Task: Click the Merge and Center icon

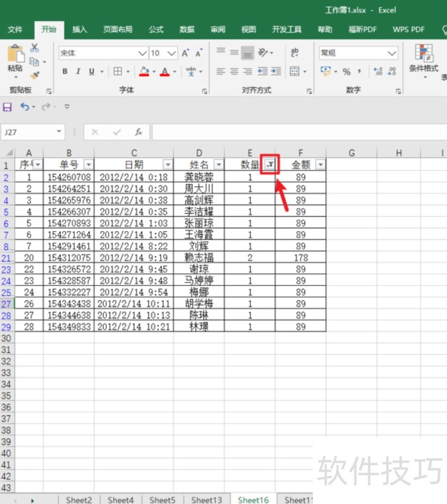Action: point(294,72)
